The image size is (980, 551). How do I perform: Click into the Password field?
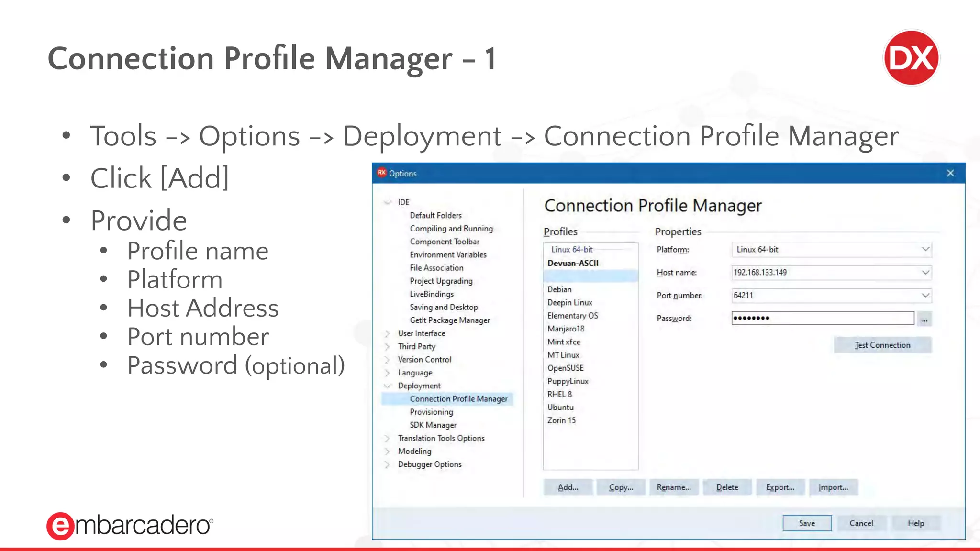823,318
